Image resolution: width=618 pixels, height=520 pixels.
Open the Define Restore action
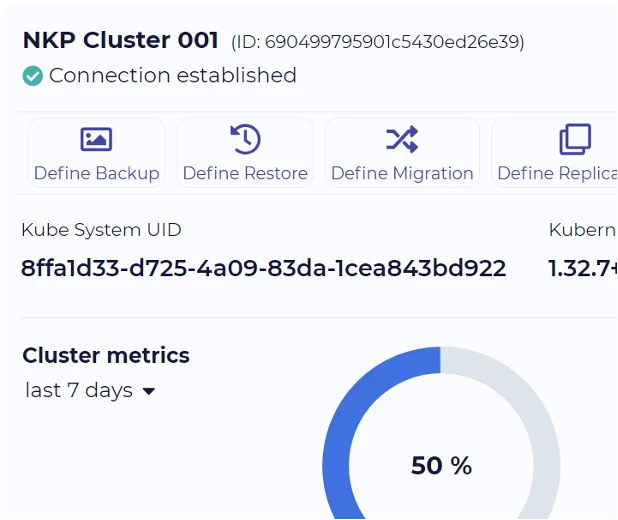point(245,153)
